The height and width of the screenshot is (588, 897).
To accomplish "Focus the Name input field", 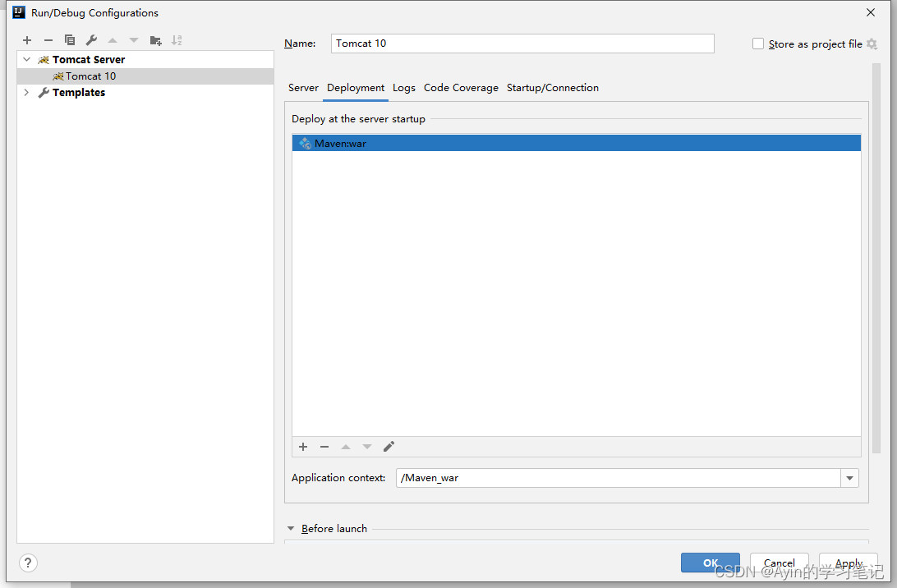I will pos(522,44).
